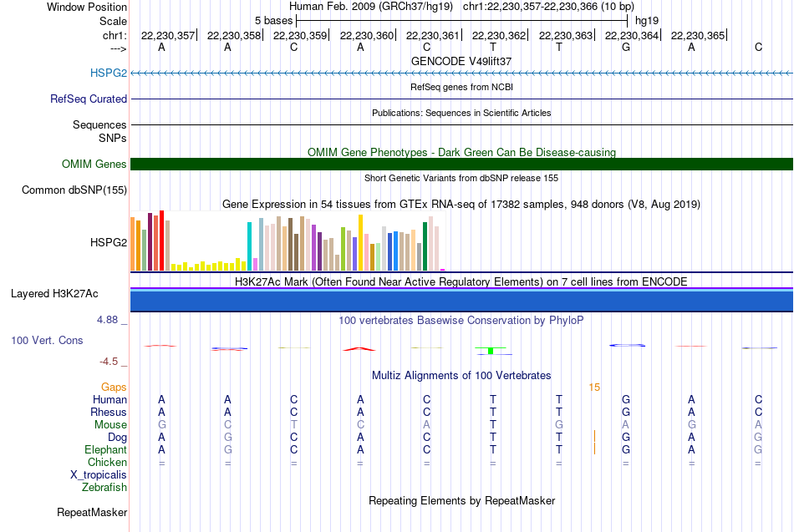Click the Zebrafish alignment row label
Viewport: 794px width, 532px height.
click(x=104, y=488)
